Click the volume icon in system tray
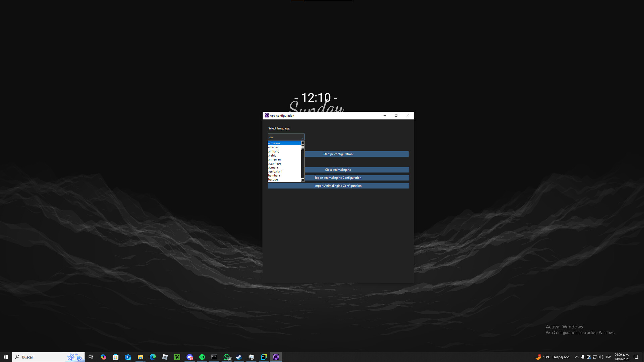Viewport: 644px width, 362px height. [x=601, y=357]
